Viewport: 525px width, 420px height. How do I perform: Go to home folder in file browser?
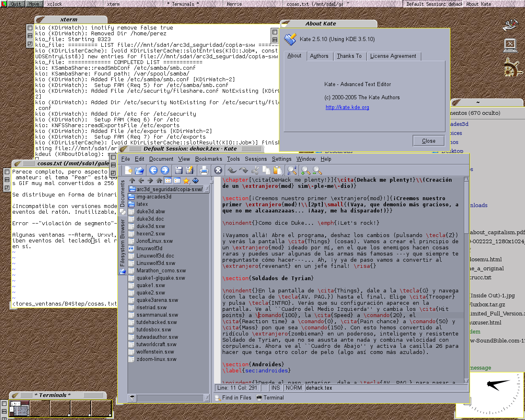point(159,180)
